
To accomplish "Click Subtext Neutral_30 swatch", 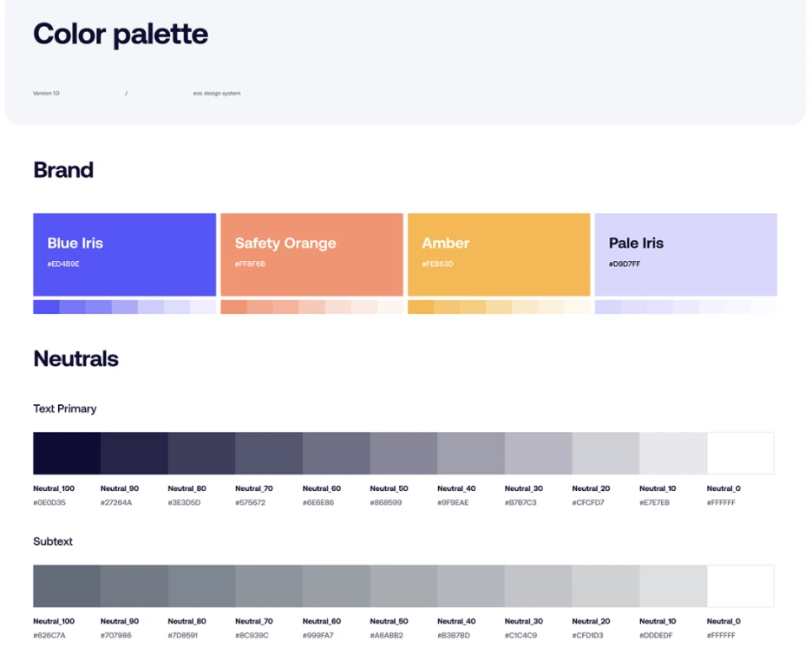I will click(x=538, y=586).
